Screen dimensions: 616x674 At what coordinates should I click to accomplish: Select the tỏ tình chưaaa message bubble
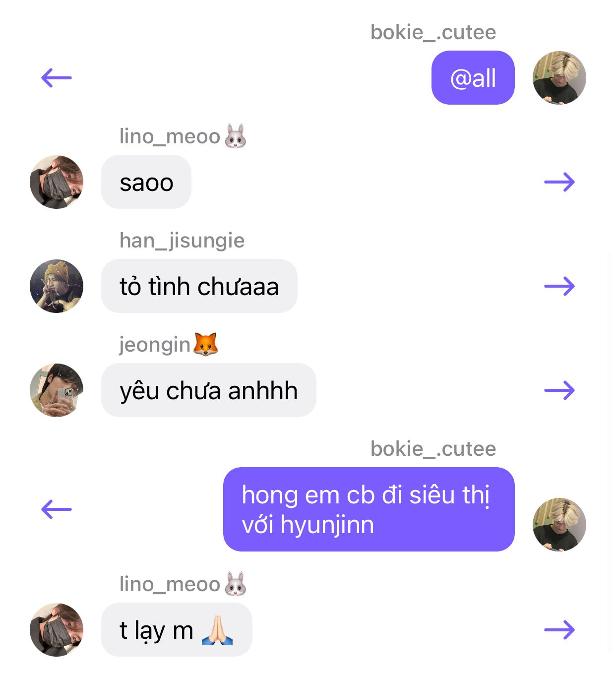click(x=199, y=286)
